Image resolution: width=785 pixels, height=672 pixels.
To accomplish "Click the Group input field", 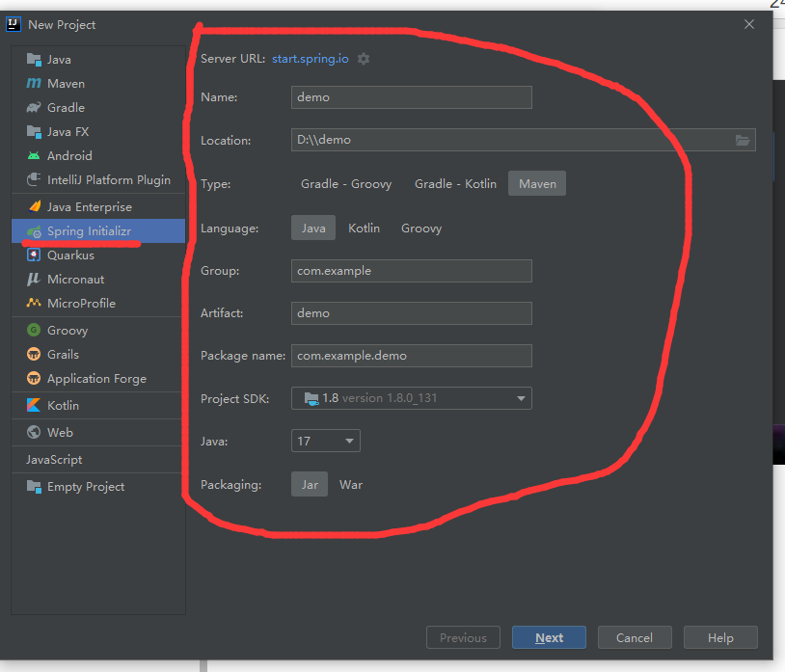I will coord(412,271).
